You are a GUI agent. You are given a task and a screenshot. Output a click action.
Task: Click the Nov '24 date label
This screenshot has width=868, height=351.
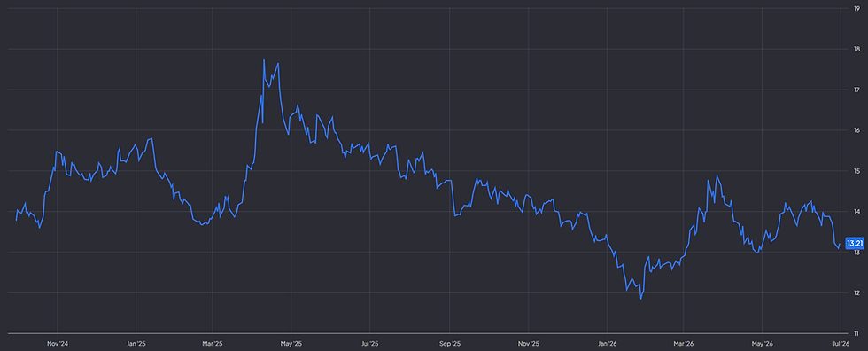pos(58,344)
